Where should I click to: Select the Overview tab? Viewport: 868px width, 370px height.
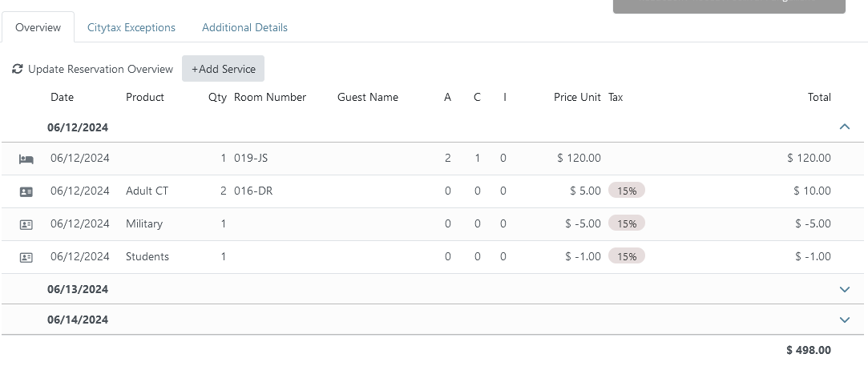pos(38,27)
